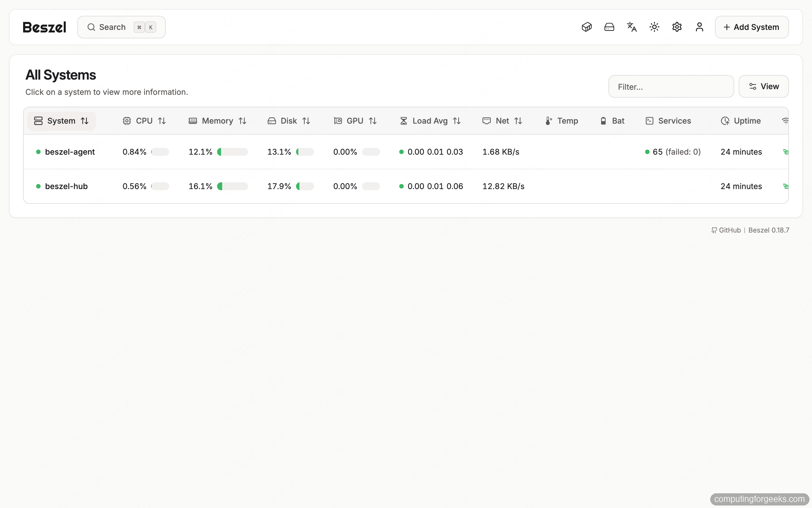Click beszel-hub 0.56% CPU value

pos(134,186)
